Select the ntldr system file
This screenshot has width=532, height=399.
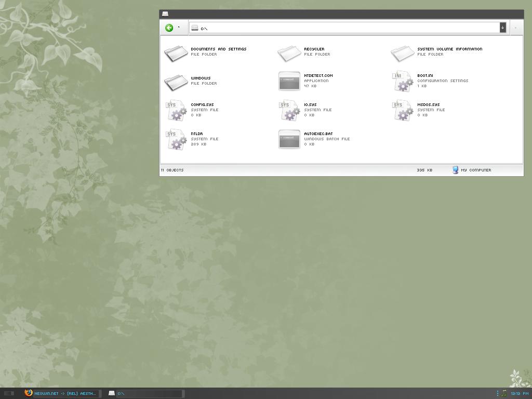[x=176, y=139]
